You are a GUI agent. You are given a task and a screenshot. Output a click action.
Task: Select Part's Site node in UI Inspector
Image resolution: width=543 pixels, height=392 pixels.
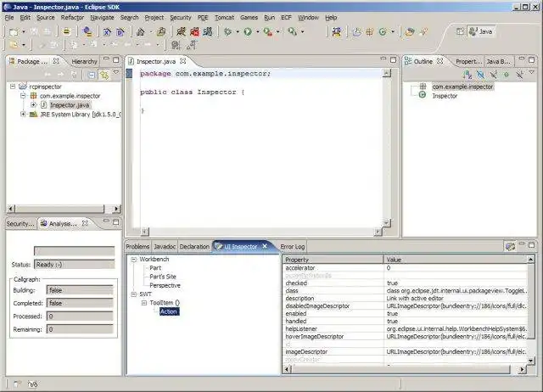[163, 277]
